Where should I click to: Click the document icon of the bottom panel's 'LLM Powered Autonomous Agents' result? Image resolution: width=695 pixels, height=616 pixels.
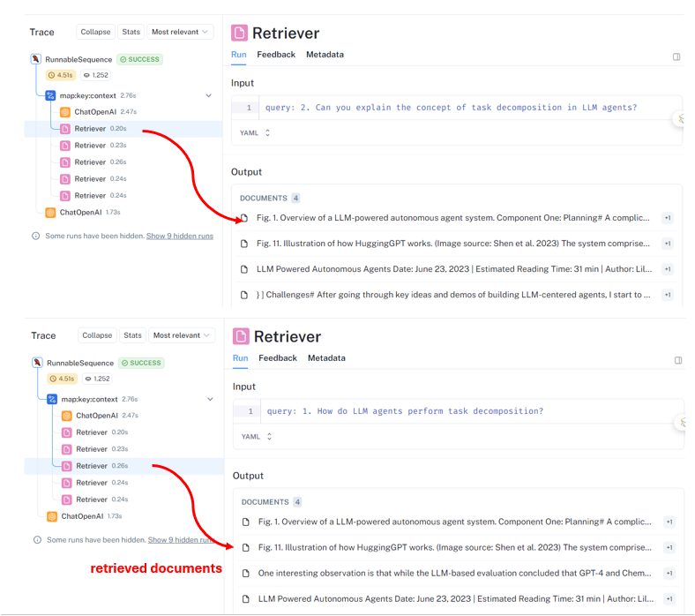click(x=246, y=599)
